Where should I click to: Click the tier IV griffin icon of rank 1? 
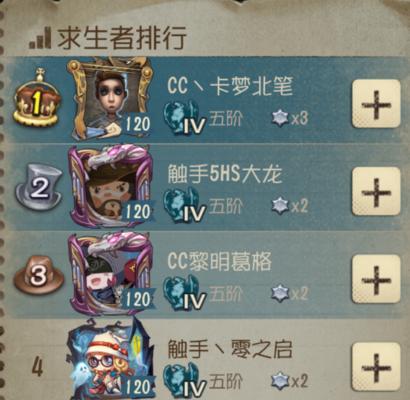pos(184,117)
